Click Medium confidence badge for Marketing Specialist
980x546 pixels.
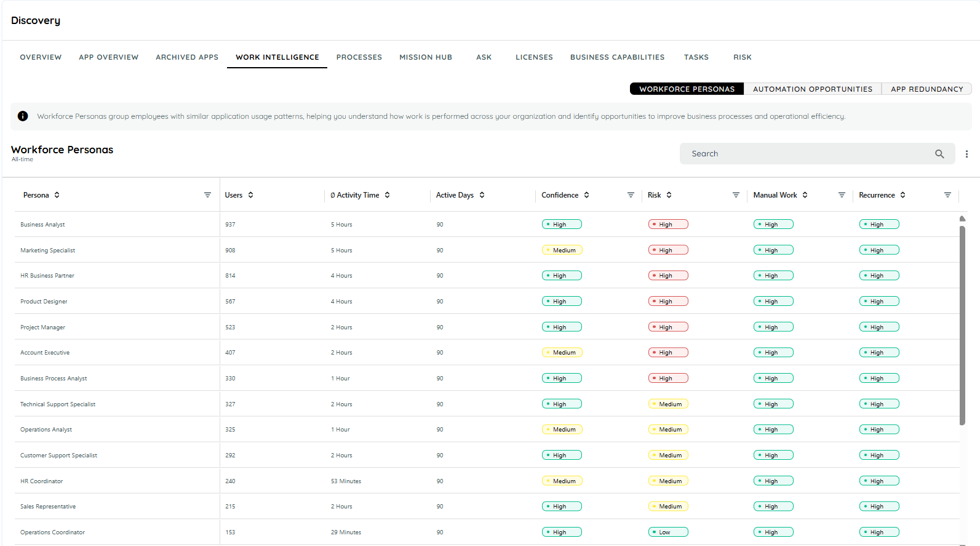click(x=562, y=251)
